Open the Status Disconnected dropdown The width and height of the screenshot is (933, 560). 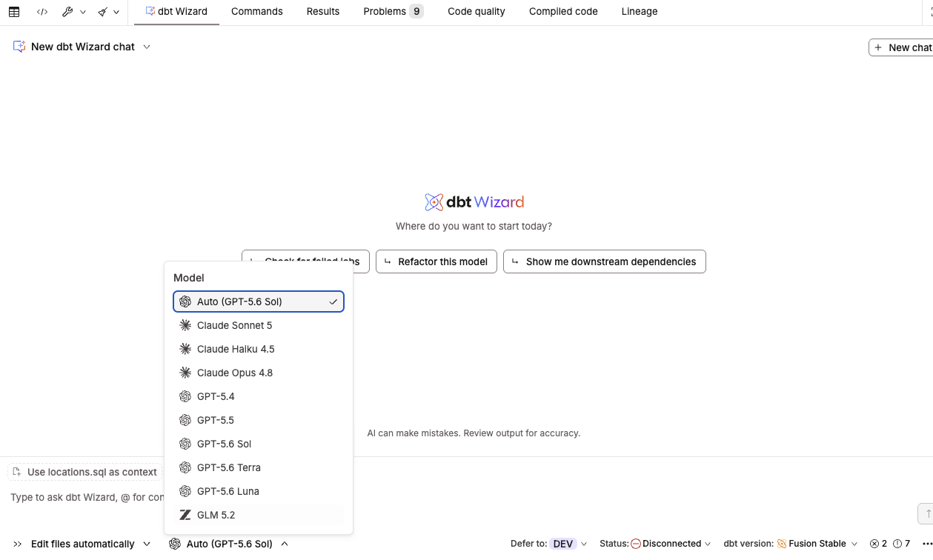(x=655, y=544)
